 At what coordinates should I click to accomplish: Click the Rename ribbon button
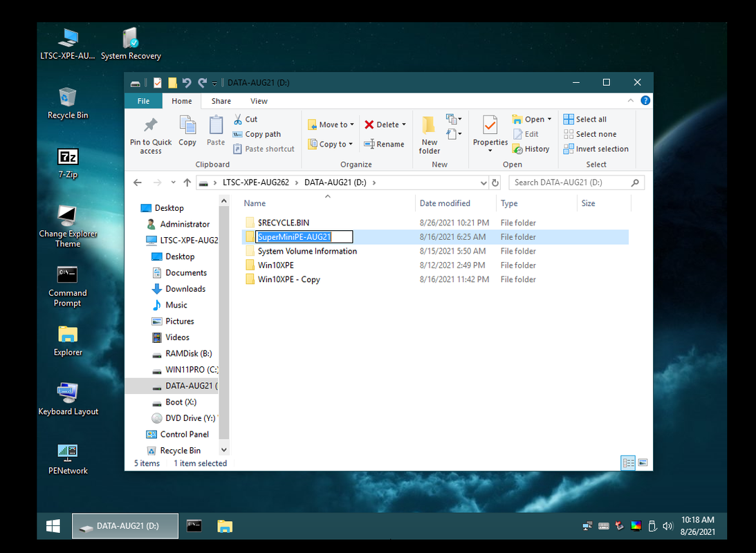click(x=384, y=144)
